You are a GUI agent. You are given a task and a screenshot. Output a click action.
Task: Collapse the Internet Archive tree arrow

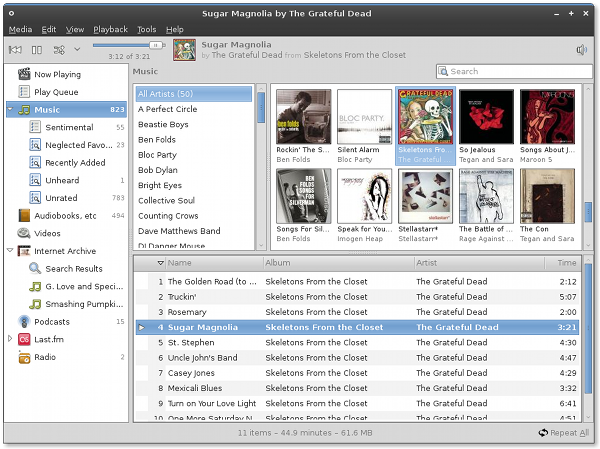pos(10,251)
